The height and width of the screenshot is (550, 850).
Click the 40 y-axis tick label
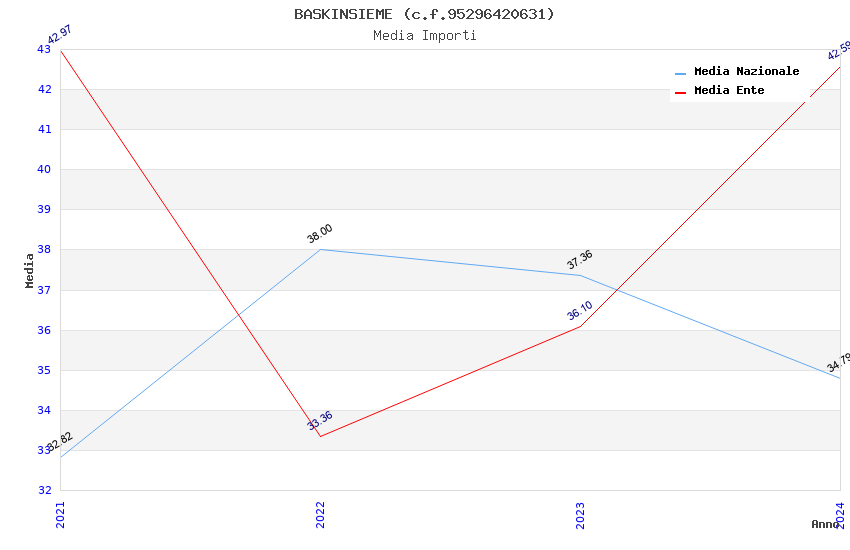[44, 170]
